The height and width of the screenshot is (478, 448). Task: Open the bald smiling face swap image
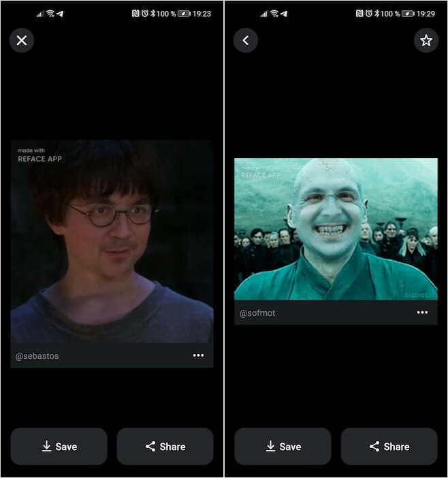tap(336, 229)
